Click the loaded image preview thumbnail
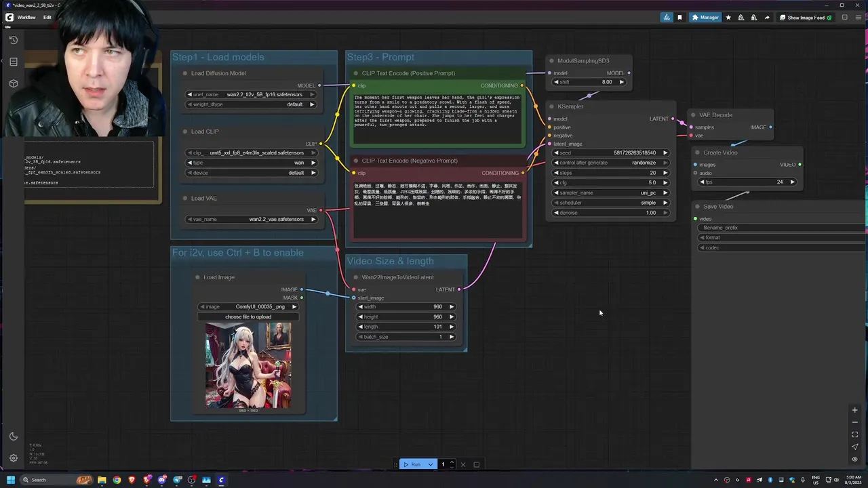Viewport: 868px width, 488px height. tap(248, 365)
